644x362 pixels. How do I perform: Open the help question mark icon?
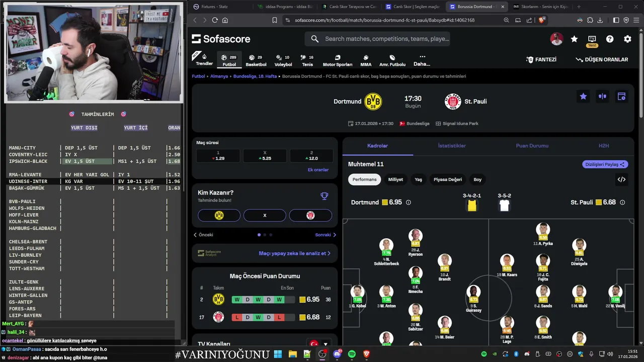pyautogui.click(x=610, y=39)
